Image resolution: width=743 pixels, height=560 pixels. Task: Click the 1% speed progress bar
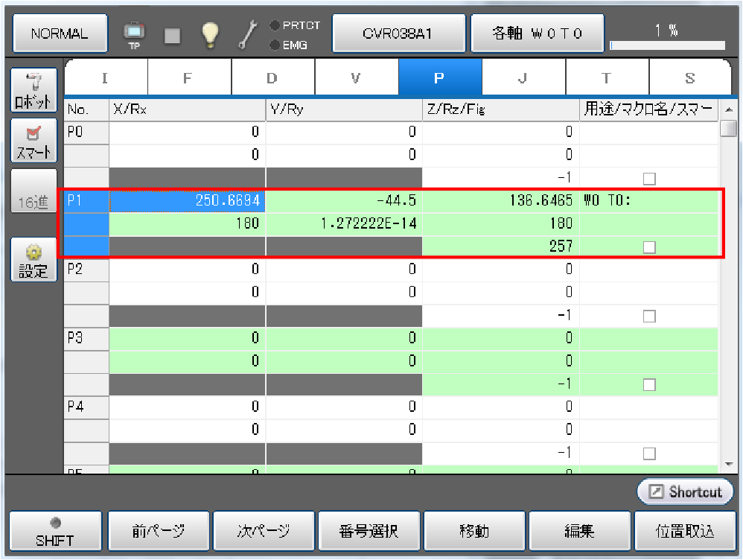point(667,45)
